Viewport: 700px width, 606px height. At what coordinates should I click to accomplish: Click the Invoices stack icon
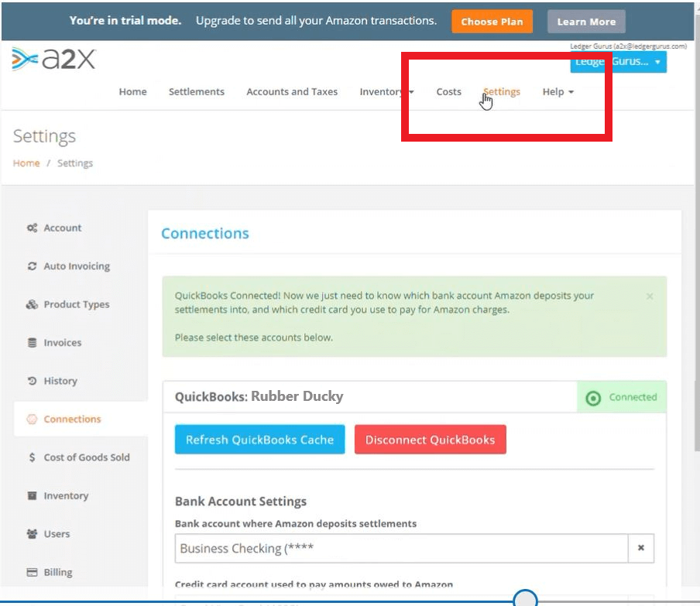[33, 343]
